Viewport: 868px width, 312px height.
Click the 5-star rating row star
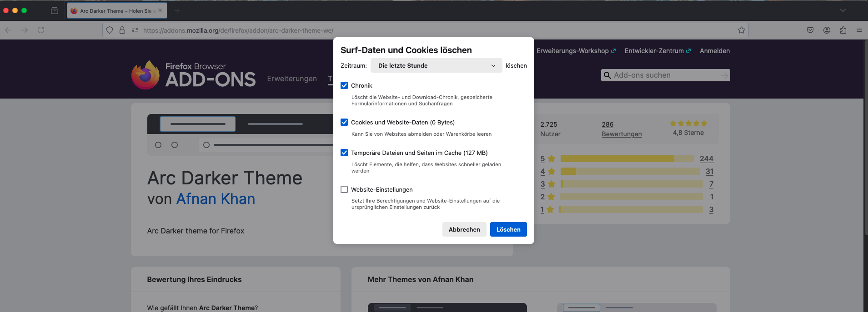[552, 158]
